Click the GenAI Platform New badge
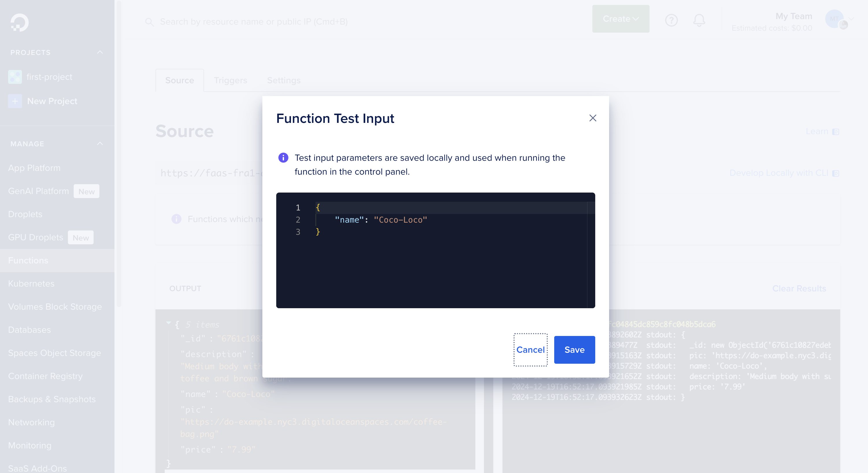The width and height of the screenshot is (868, 473). click(86, 191)
